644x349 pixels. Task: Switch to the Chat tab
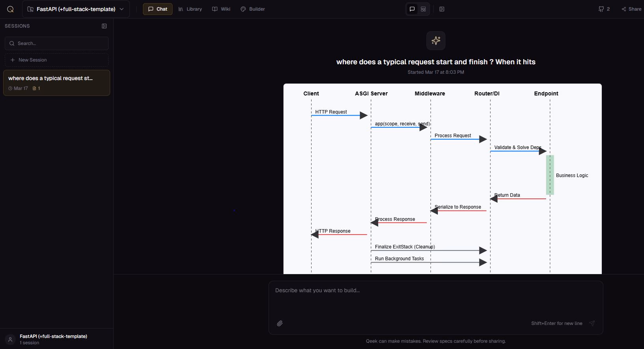(x=158, y=9)
